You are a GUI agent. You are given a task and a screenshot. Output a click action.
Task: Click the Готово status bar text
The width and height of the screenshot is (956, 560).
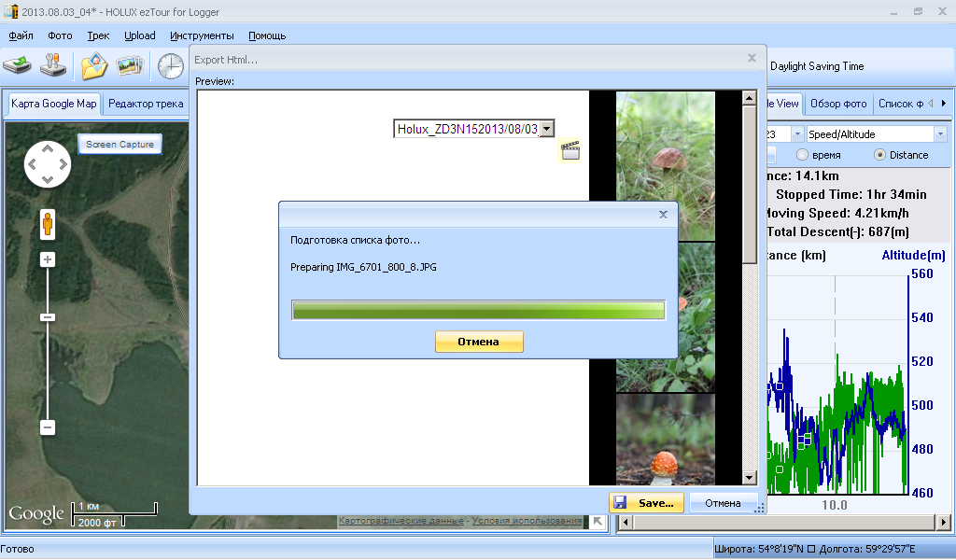tap(18, 549)
